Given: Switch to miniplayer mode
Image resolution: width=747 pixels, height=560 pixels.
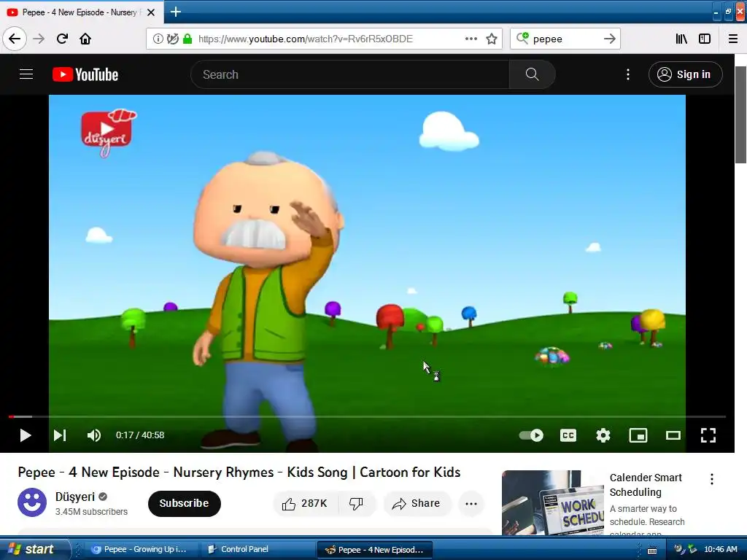Looking at the screenshot, I should pos(638,435).
